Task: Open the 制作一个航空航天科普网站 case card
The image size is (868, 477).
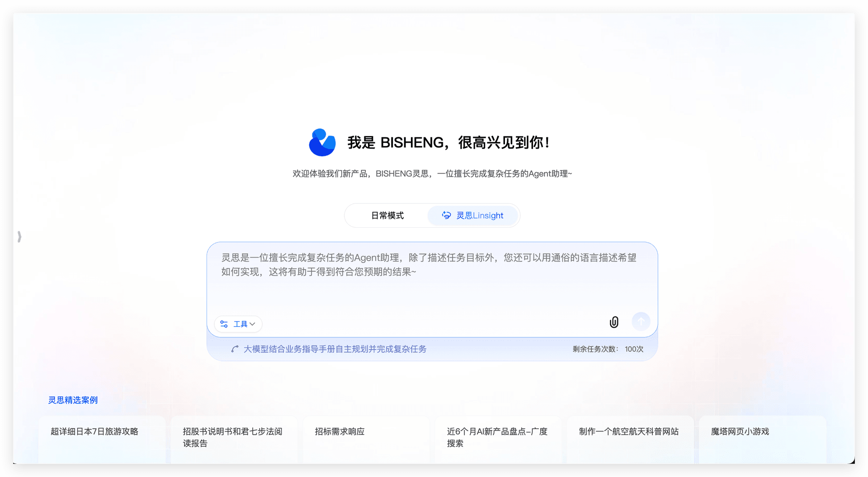Action: tap(630, 439)
